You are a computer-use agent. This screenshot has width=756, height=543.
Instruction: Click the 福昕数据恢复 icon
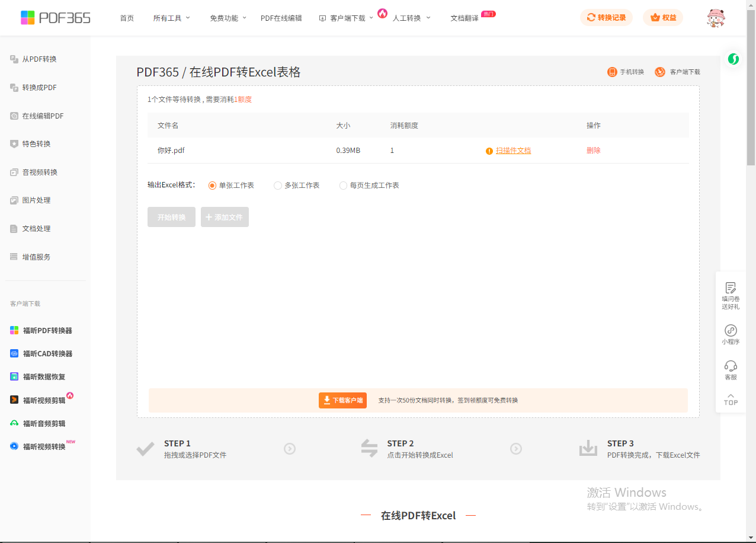click(14, 376)
